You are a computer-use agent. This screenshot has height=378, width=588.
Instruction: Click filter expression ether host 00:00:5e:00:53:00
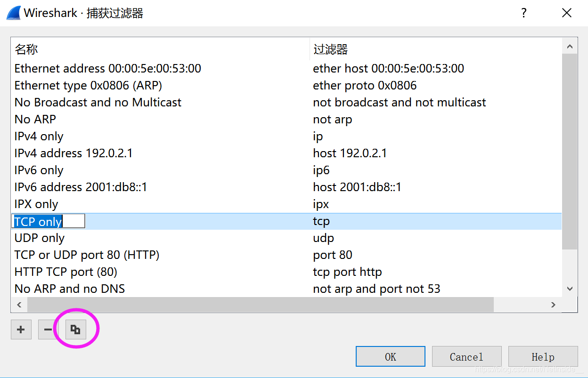389,69
